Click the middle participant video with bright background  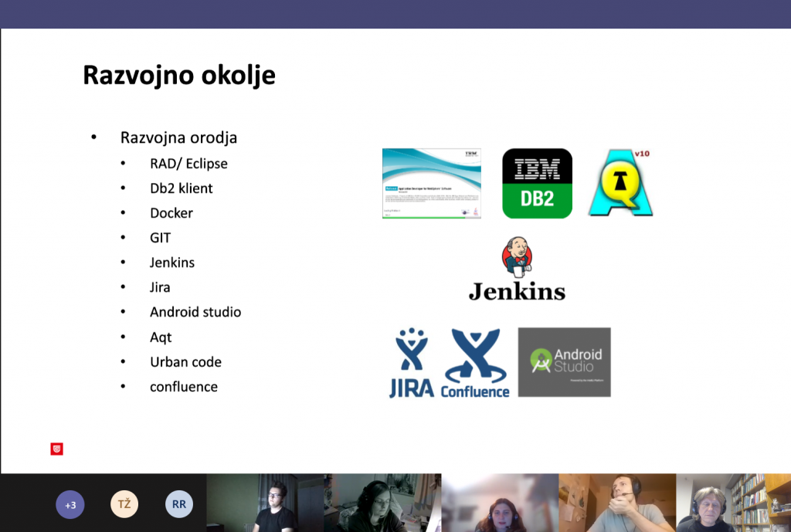[499, 503]
